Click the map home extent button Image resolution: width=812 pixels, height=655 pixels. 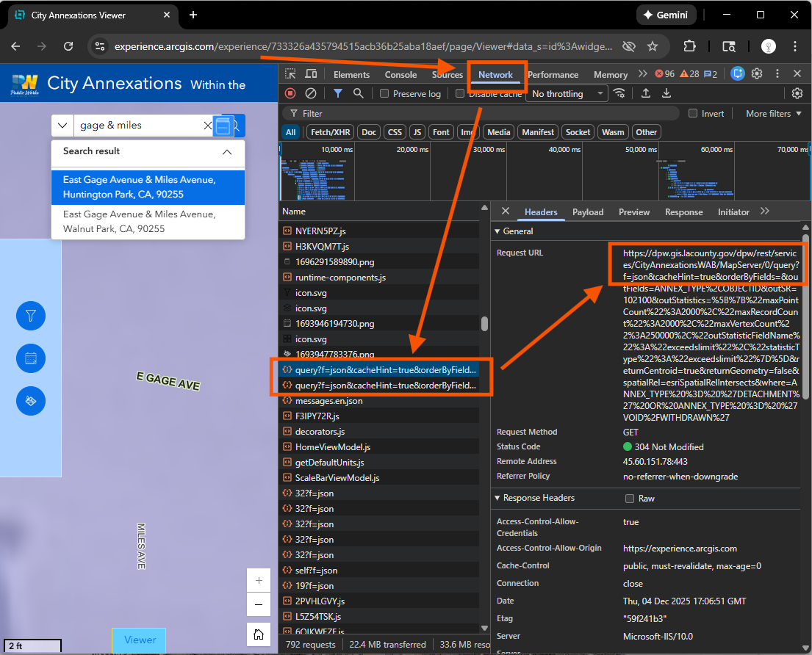[258, 634]
